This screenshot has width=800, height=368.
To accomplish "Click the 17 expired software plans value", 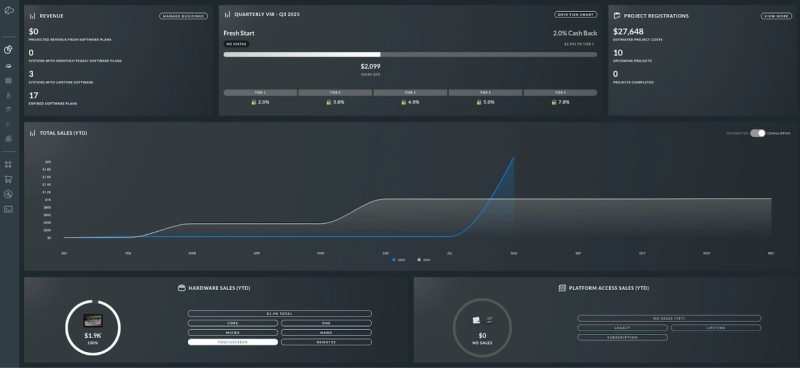I will click(x=34, y=95).
